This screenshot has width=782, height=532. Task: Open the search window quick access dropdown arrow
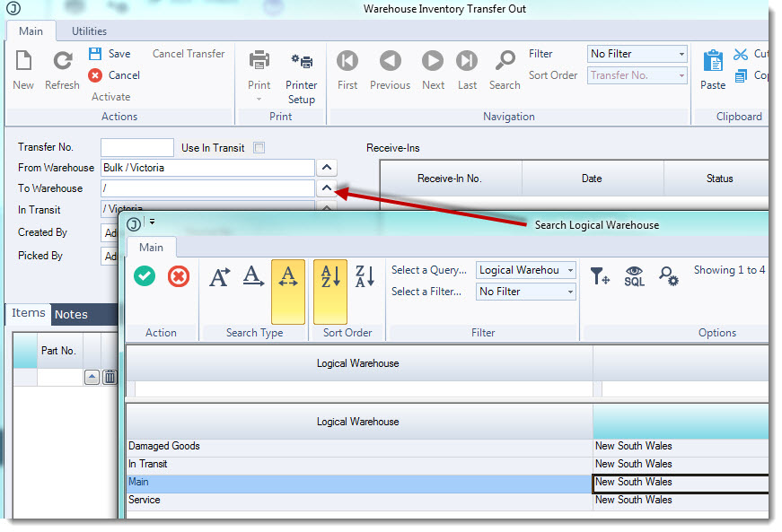pos(152,222)
